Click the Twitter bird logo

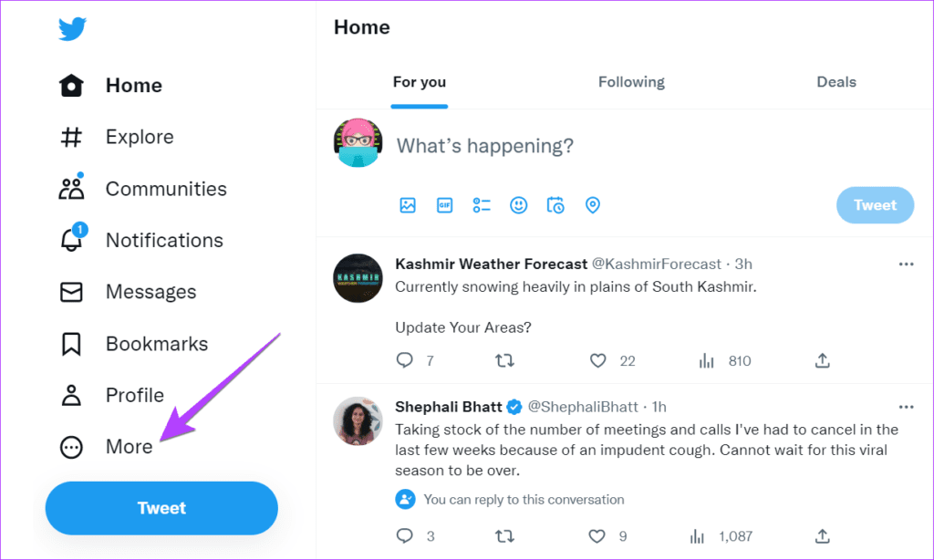(73, 29)
